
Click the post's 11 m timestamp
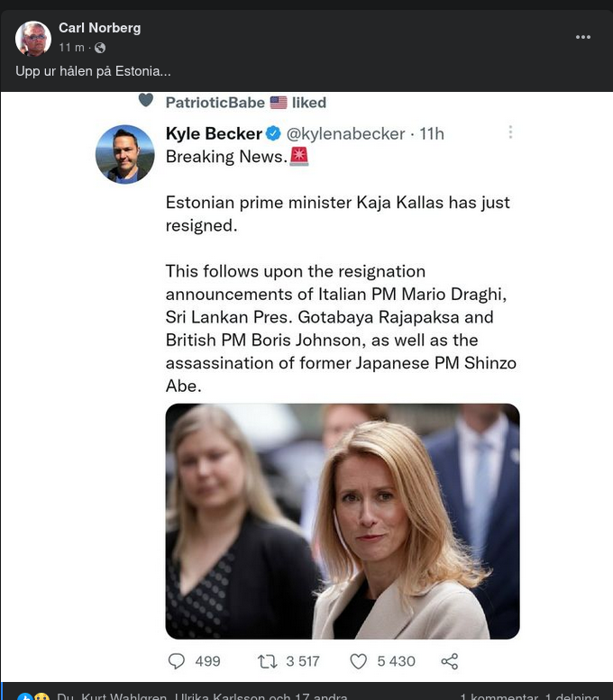tap(72, 48)
